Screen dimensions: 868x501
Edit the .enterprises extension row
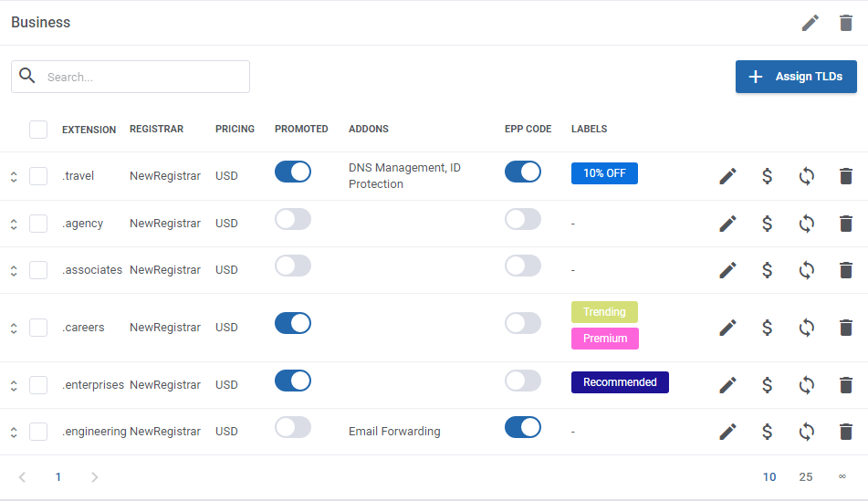tap(728, 385)
